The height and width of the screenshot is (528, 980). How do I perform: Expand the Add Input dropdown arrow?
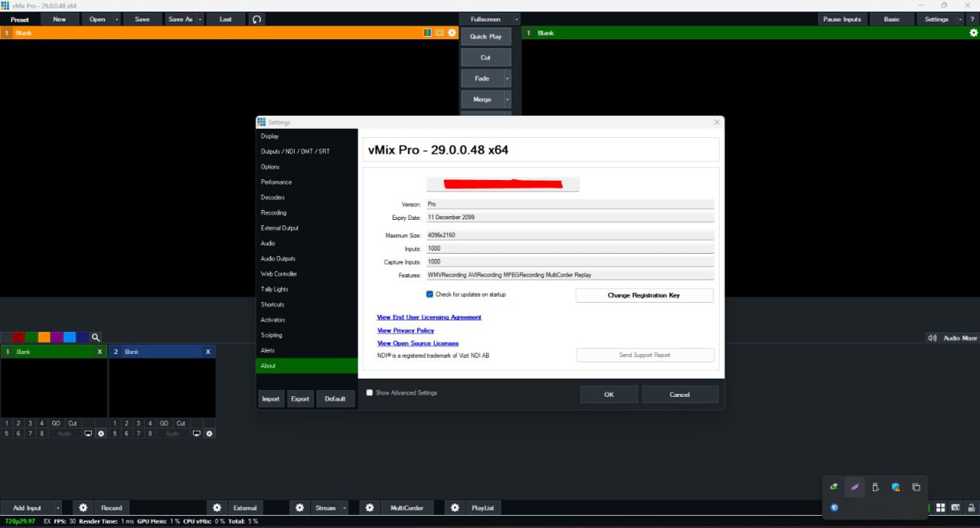click(57, 507)
